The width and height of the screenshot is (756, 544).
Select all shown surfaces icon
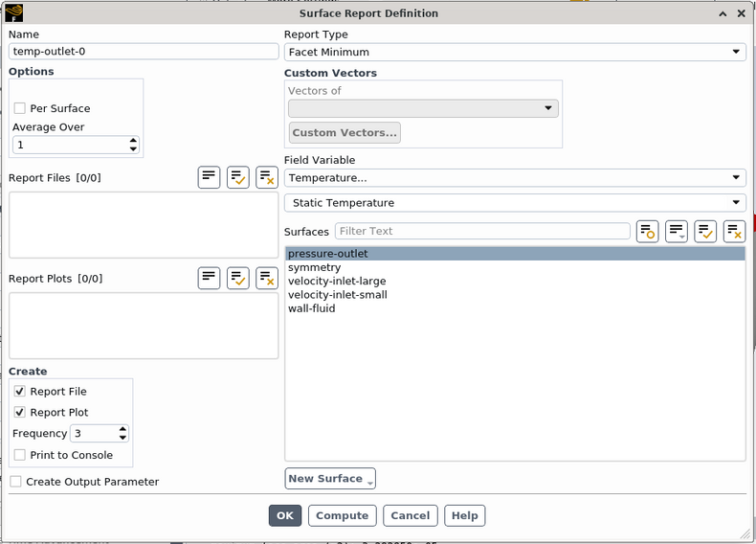[705, 231]
